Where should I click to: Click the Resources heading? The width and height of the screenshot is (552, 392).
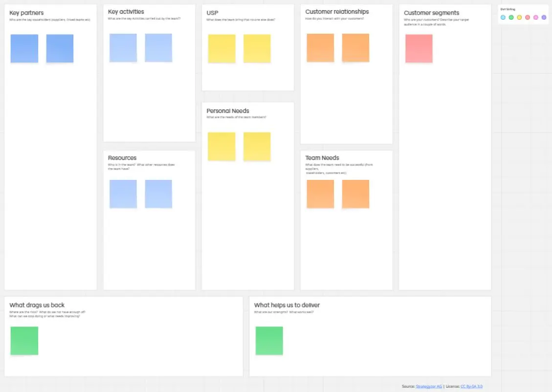coord(122,158)
